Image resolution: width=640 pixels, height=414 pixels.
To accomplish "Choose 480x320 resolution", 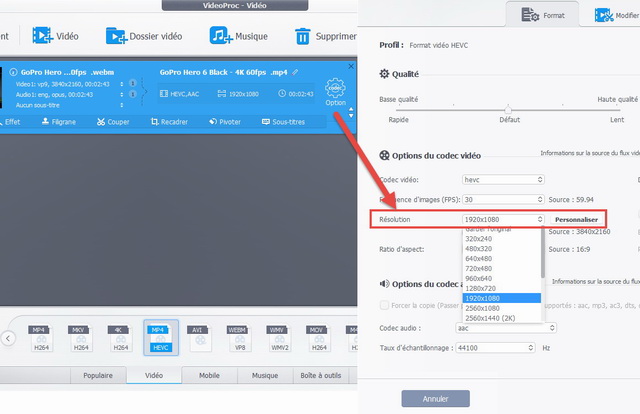I will [x=502, y=249].
